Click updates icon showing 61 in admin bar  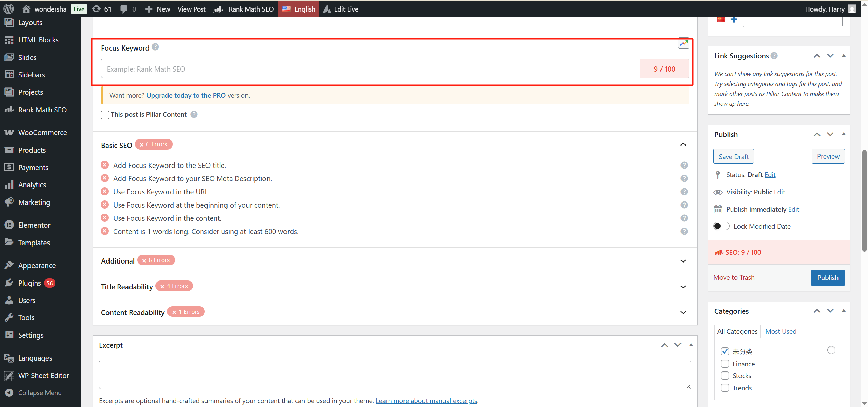tap(97, 9)
